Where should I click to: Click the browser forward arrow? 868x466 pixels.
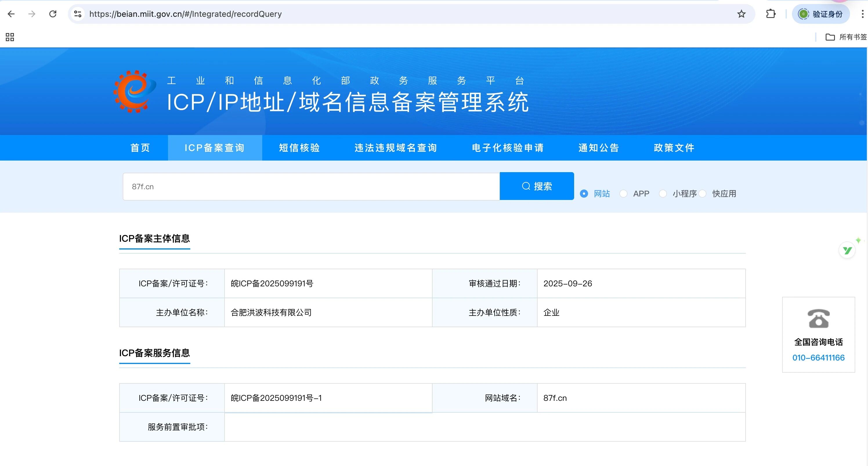pos(32,14)
